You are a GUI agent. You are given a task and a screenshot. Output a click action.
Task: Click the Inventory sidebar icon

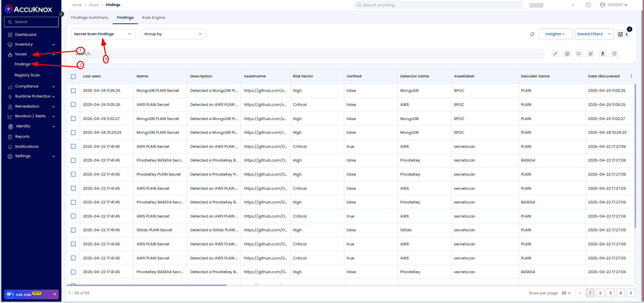(10, 45)
